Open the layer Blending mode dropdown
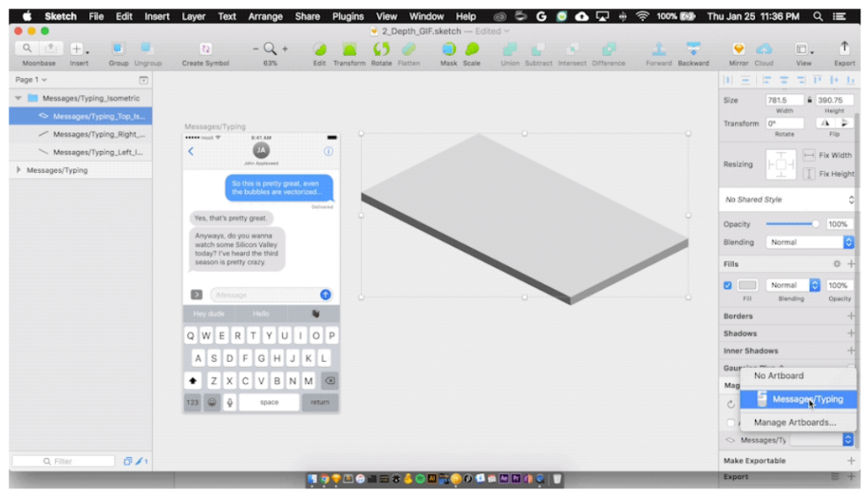This screenshot has width=868, height=496. pyautogui.click(x=810, y=242)
